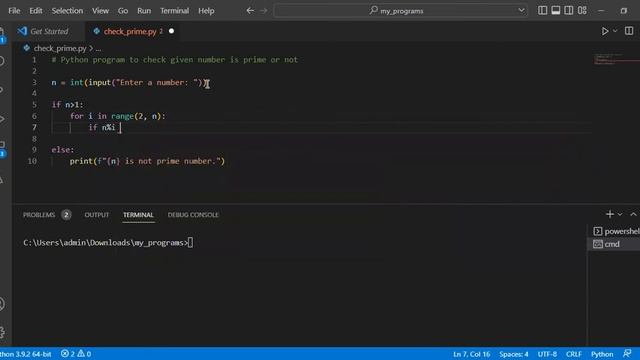Open the Edit menu

(x=36, y=11)
